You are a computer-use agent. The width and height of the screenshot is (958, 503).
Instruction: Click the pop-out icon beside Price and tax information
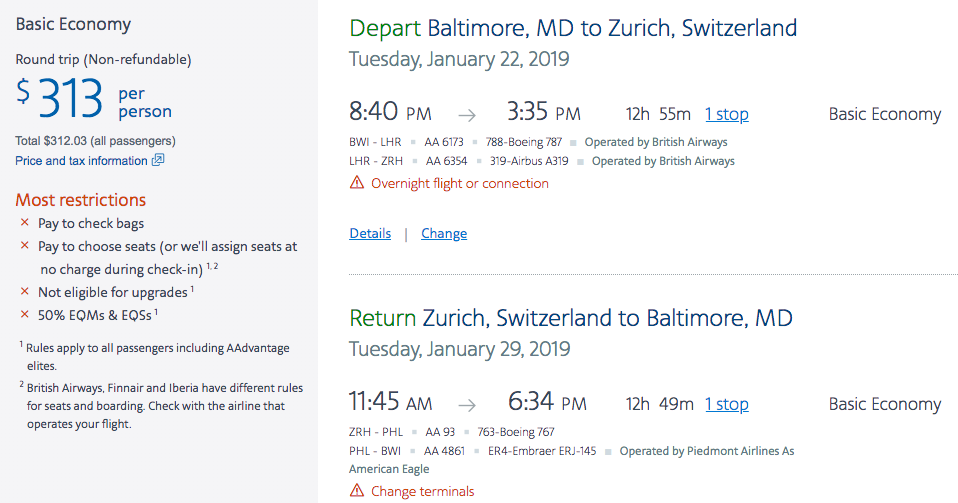[158, 160]
